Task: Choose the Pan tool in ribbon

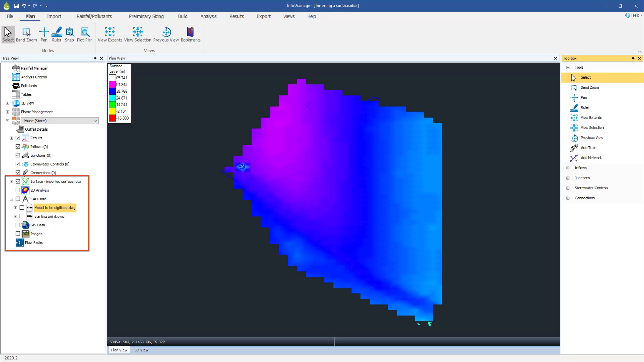Action: tap(44, 35)
